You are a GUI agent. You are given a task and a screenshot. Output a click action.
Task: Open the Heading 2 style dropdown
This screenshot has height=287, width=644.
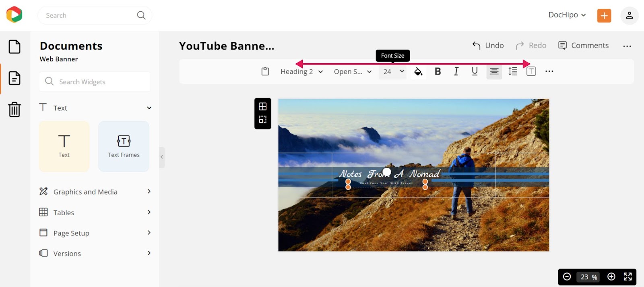pos(302,71)
